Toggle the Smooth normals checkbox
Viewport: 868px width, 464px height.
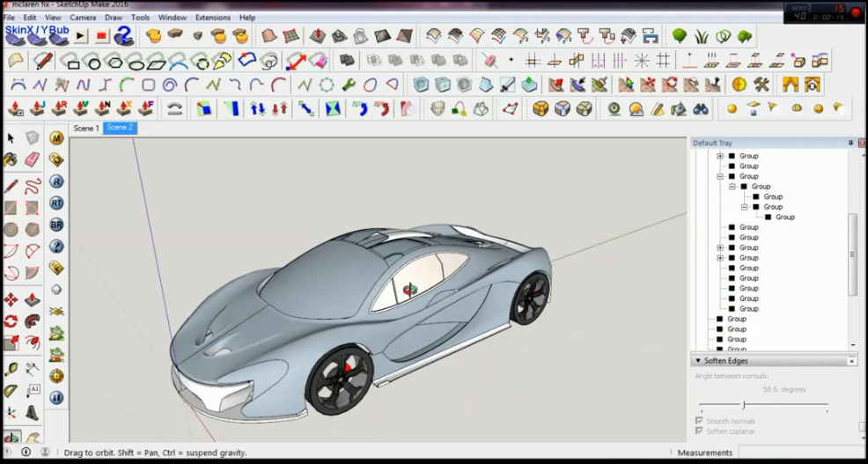(x=699, y=422)
